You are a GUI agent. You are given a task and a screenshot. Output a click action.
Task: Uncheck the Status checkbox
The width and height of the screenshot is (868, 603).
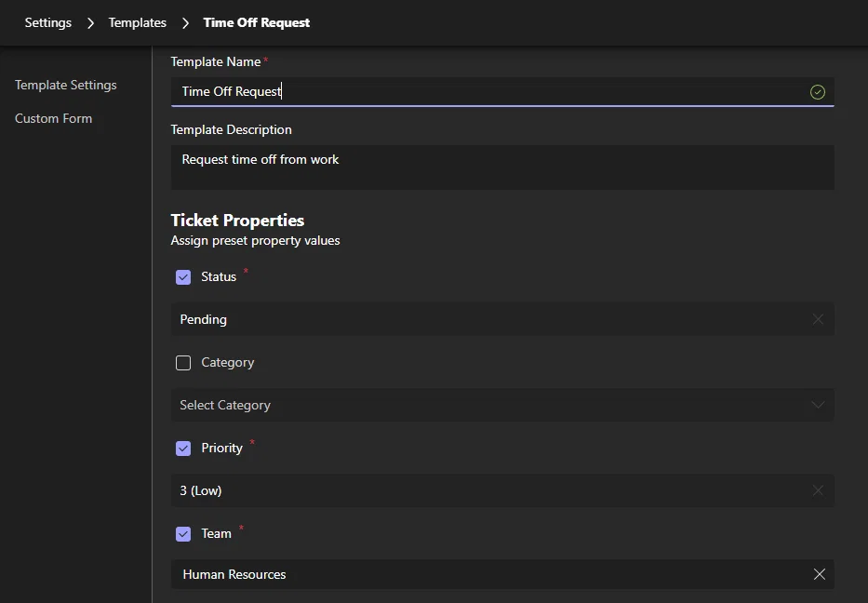[x=183, y=277]
